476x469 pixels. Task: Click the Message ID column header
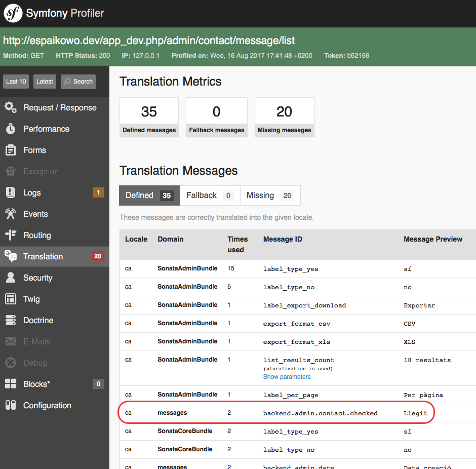coord(283,239)
